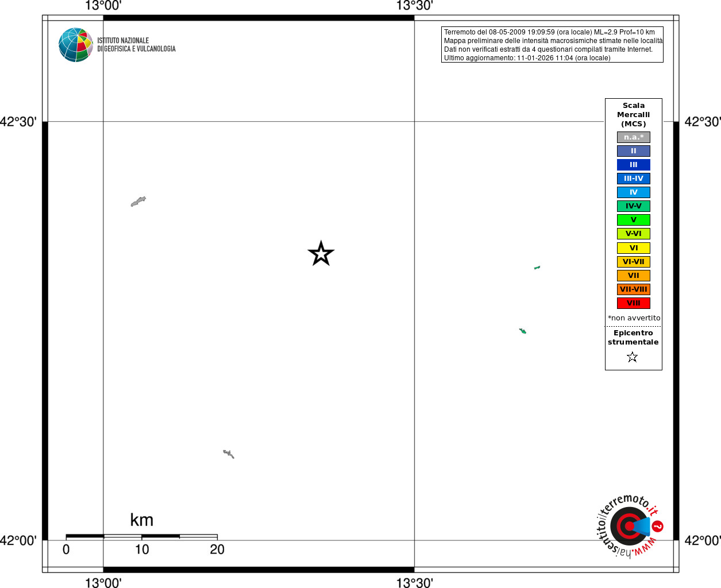Click the gray locality south of the epicenter

click(229, 454)
